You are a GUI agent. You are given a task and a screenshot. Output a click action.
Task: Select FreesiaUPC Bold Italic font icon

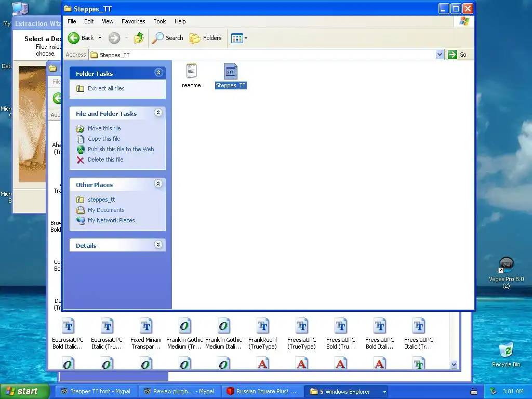tap(380, 326)
